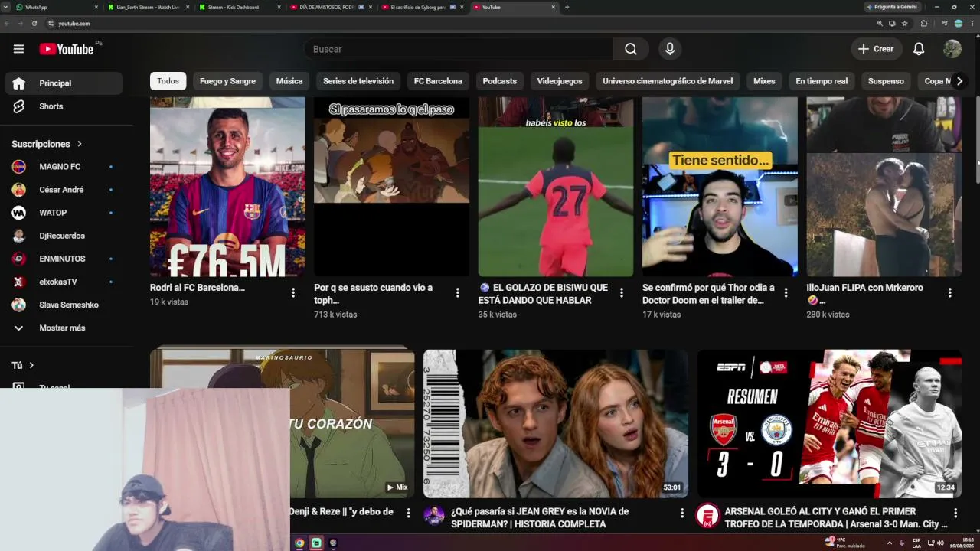Expand Mostrar más in subscriptions
Image resolution: width=980 pixels, height=551 pixels.
64,328
